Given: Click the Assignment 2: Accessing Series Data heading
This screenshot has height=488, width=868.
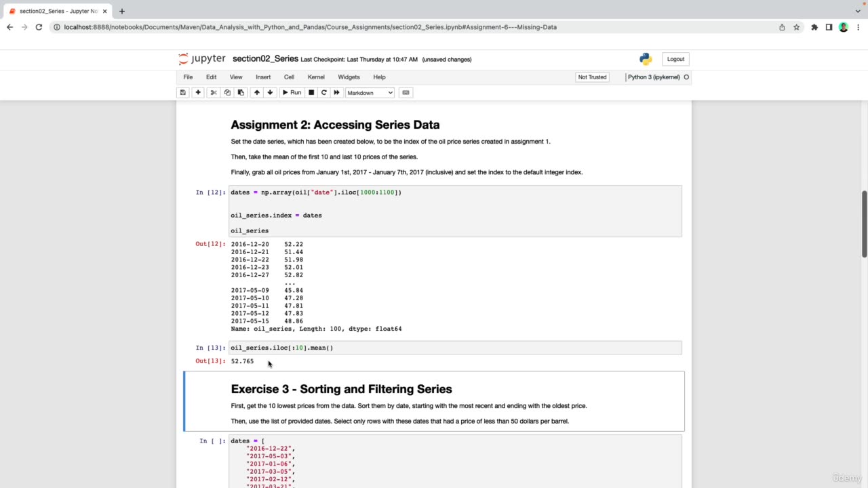Looking at the screenshot, I should point(335,125).
